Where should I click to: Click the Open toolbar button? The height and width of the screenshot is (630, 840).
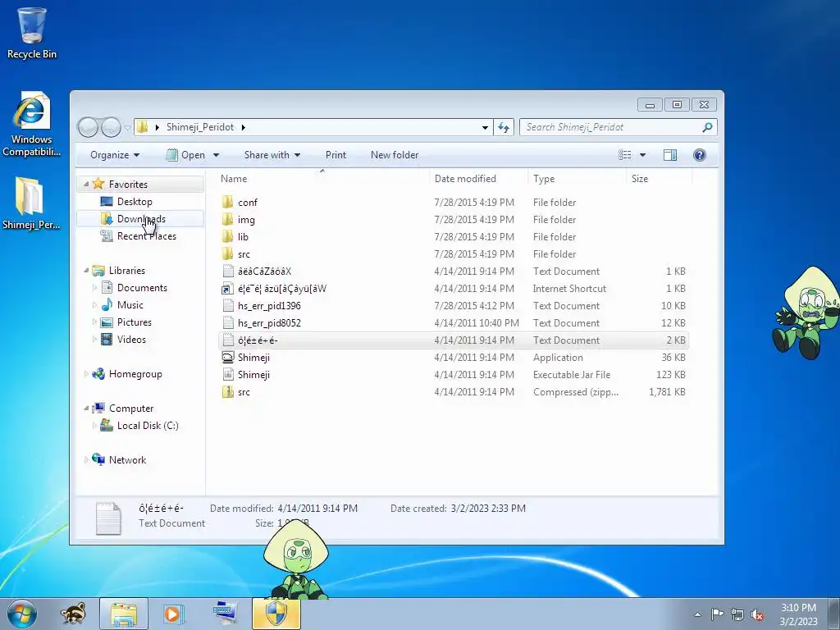coord(186,155)
